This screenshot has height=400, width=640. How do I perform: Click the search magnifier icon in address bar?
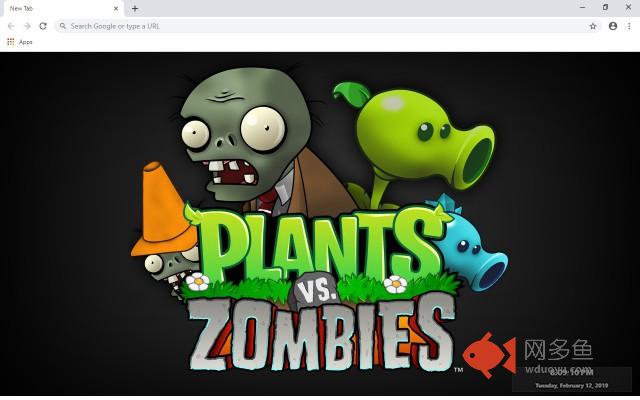pyautogui.click(x=62, y=26)
